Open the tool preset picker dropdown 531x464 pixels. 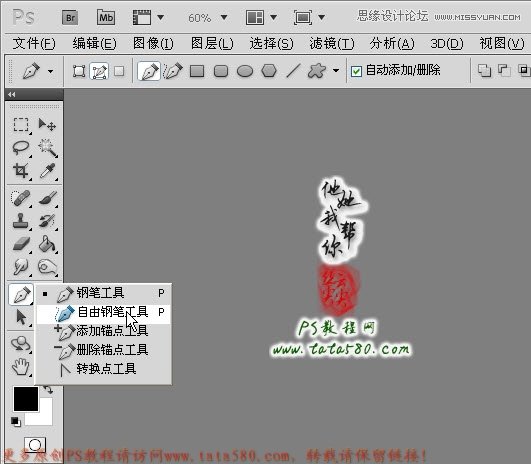[x=50, y=71]
